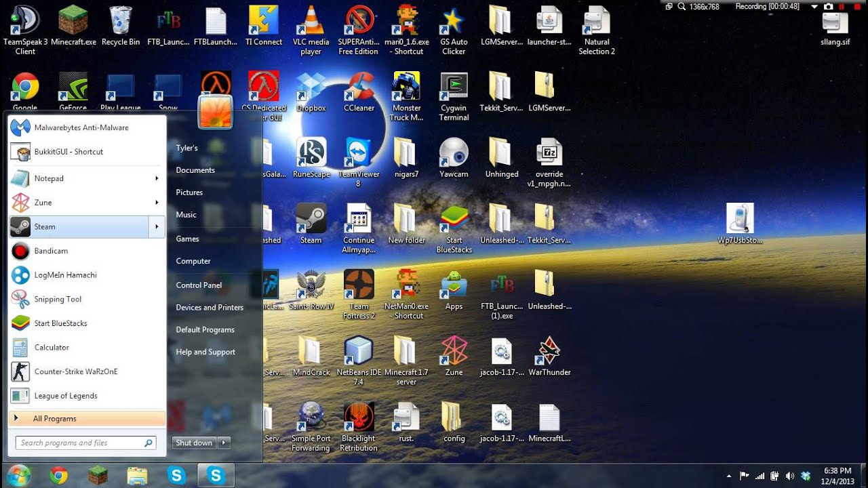This screenshot has width=868, height=488.
Task: Open Wp7UsbSto... desktop icon
Action: click(x=740, y=223)
